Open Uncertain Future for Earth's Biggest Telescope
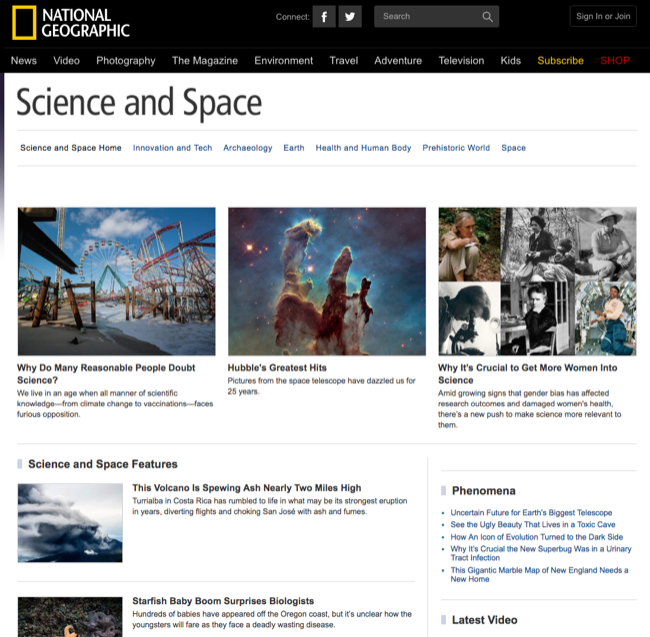Screen dimensions: 650x637 pyautogui.click(x=531, y=513)
